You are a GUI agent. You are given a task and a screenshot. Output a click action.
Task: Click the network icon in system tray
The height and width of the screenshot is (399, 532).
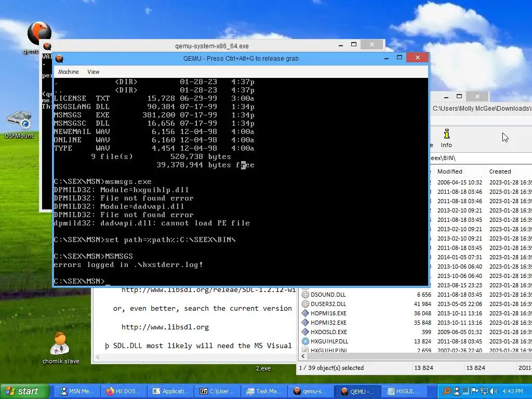(484, 391)
